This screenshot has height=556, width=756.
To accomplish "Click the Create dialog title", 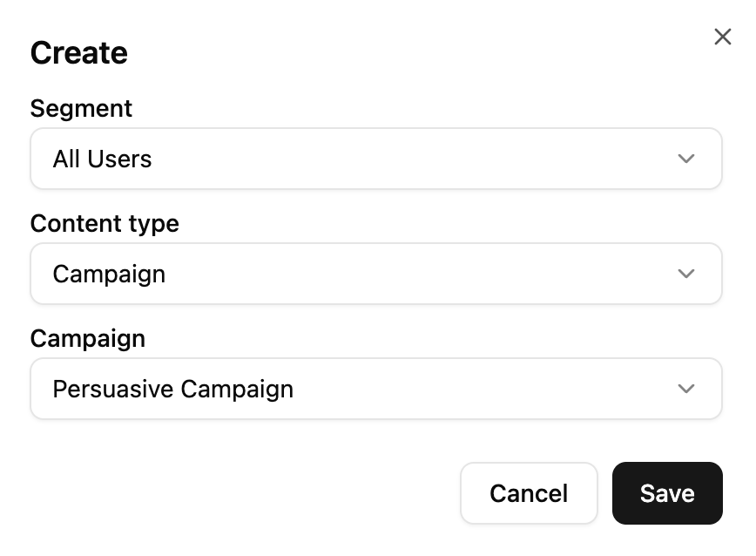I will pos(78,52).
